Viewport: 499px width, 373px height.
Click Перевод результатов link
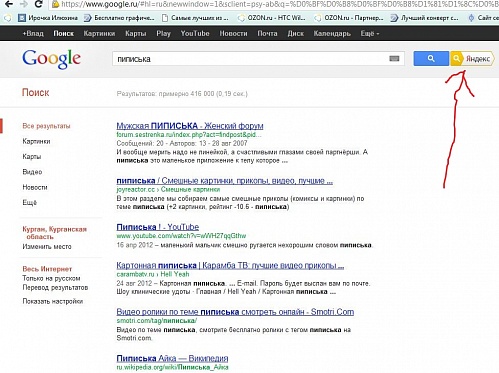pyautogui.click(x=55, y=287)
